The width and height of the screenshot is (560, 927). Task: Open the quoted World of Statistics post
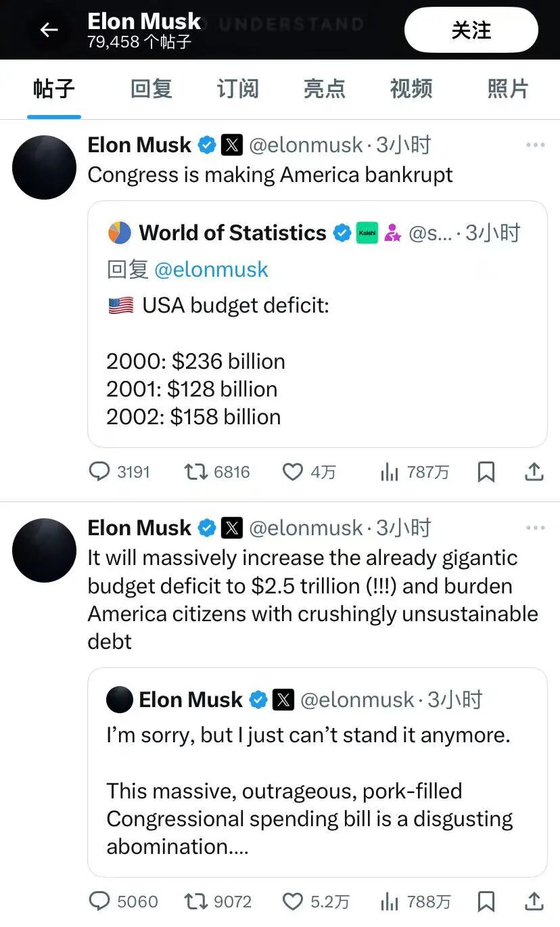pyautogui.click(x=317, y=324)
